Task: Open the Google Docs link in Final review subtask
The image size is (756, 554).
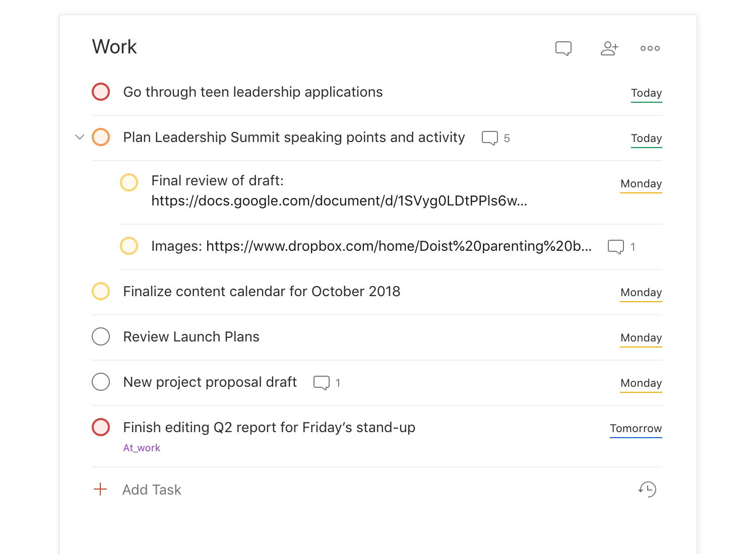Action: point(339,201)
